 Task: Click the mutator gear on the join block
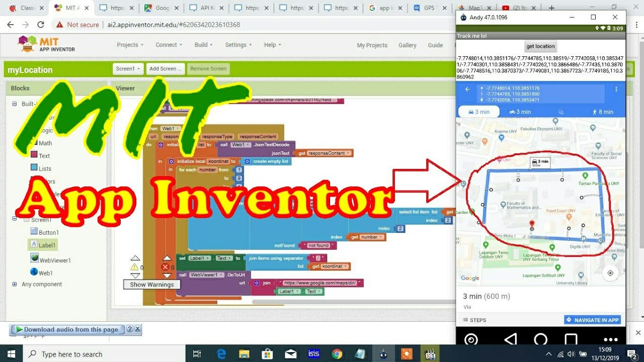pos(257,283)
